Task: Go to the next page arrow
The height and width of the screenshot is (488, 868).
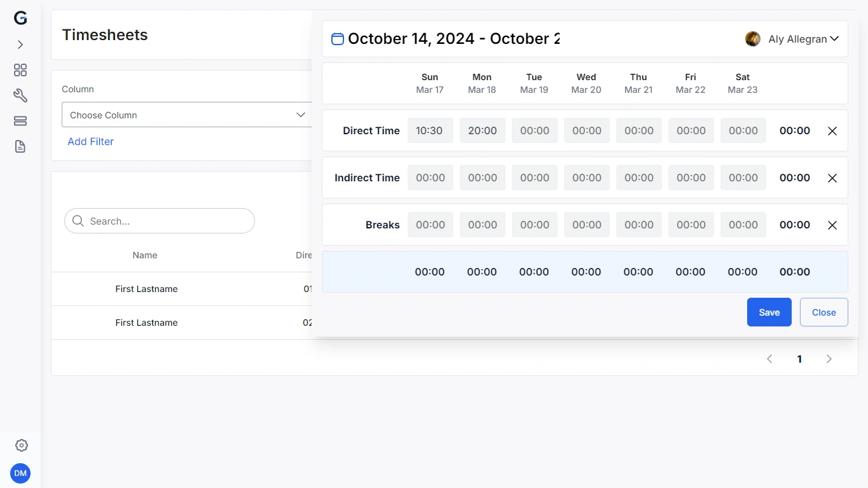Action: point(829,359)
